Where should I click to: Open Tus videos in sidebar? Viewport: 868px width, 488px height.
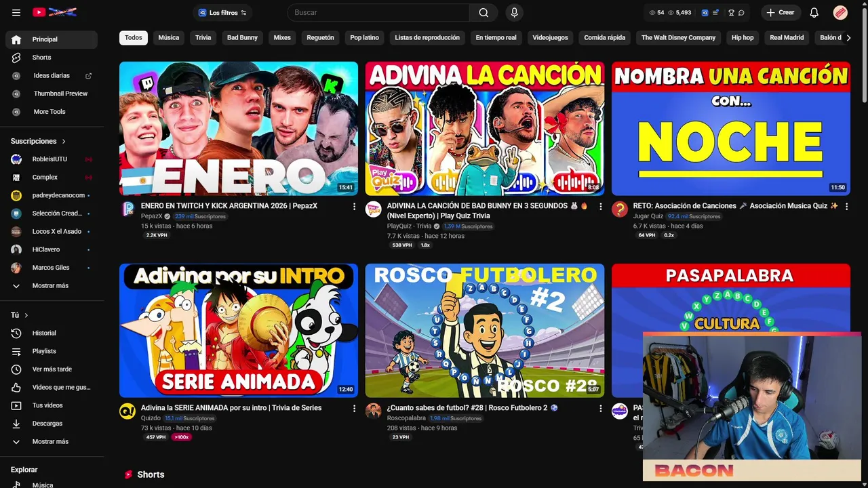pos(52,405)
